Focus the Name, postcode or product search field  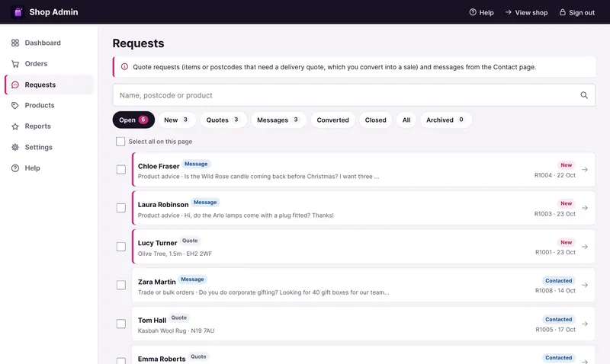click(x=354, y=95)
